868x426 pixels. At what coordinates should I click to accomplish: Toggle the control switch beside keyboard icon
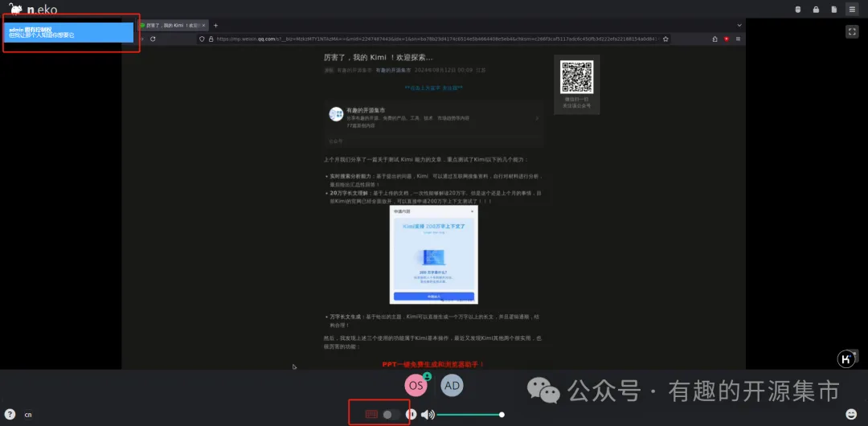click(x=391, y=415)
